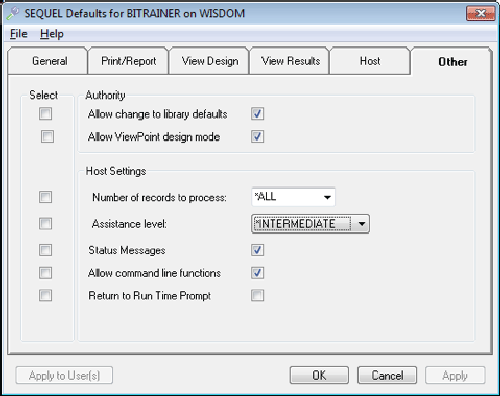Toggle Allow ViewPoint design mode checkbox
The height and width of the screenshot is (396, 500).
pos(257,136)
